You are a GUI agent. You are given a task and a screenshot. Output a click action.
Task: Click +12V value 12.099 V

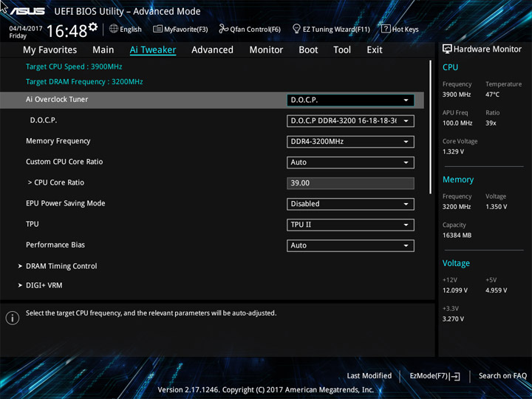click(x=454, y=290)
